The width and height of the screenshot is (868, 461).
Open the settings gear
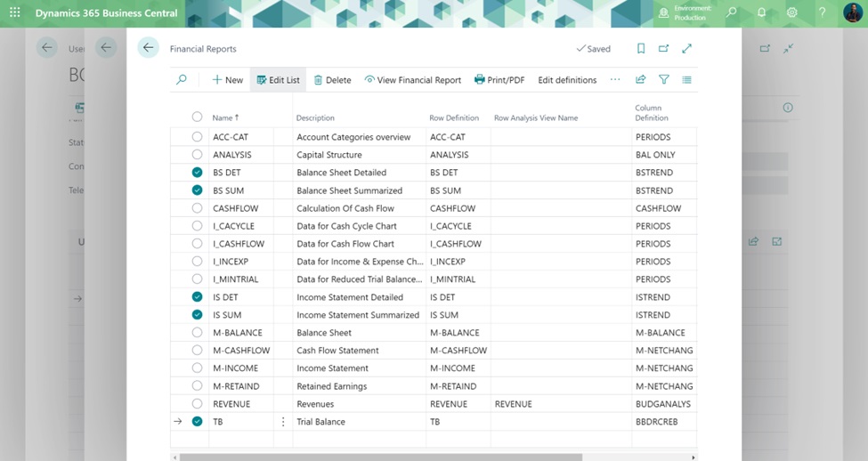tap(792, 12)
